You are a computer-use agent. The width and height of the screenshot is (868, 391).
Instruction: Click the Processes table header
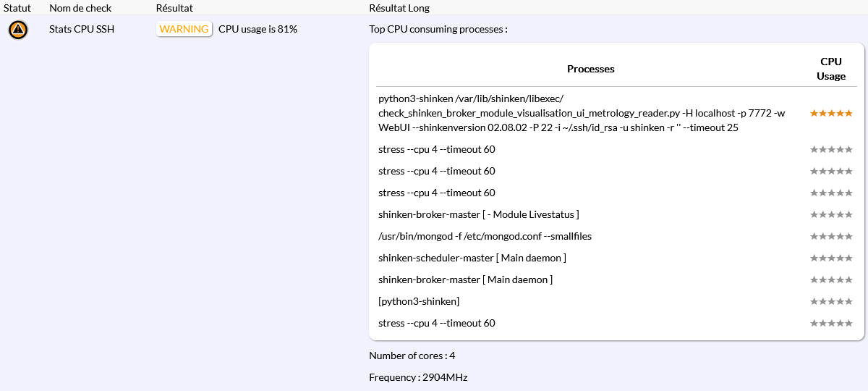coord(590,69)
